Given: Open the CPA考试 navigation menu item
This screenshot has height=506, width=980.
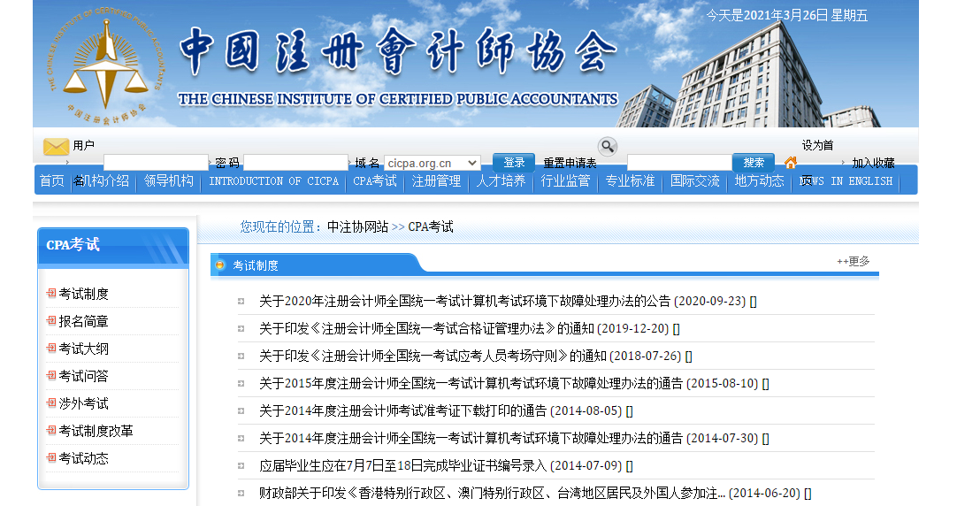Looking at the screenshot, I should [x=375, y=180].
